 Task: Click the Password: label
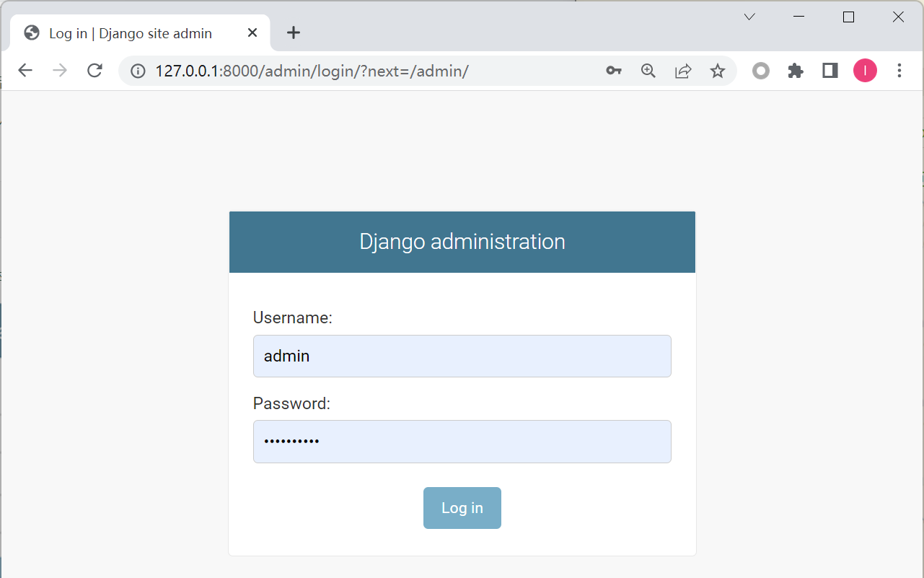point(291,404)
